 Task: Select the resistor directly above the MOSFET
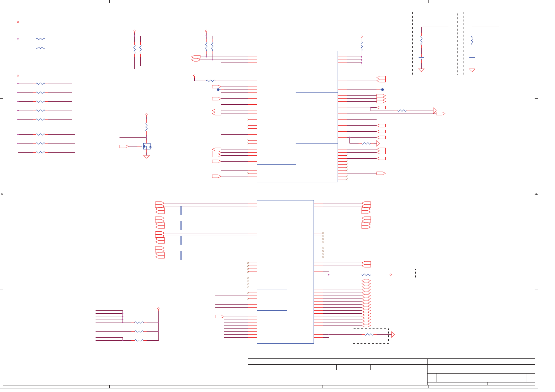[x=147, y=127]
